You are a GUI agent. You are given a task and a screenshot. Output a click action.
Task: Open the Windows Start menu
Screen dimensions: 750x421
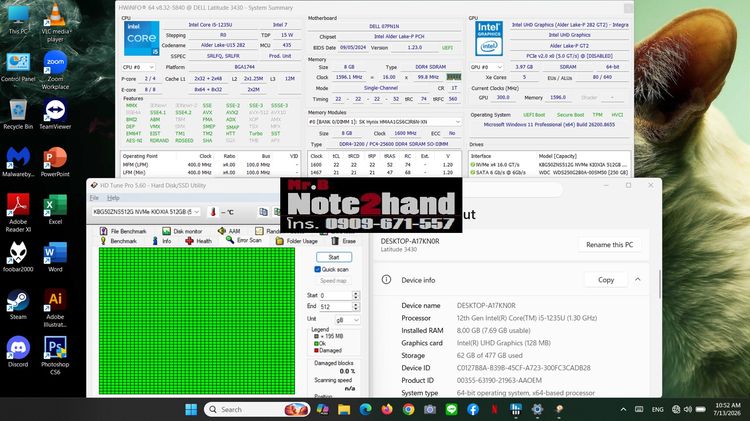point(191,410)
